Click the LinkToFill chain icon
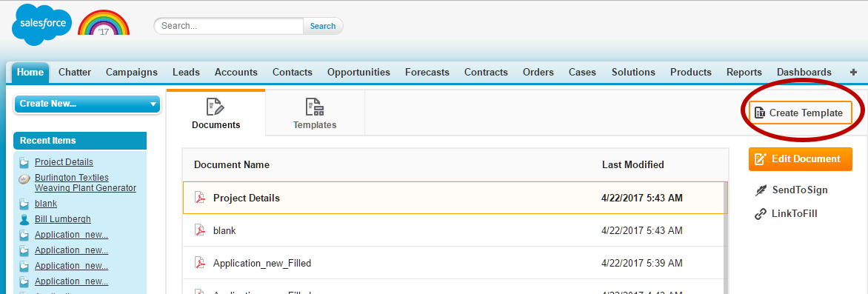The height and width of the screenshot is (294, 868). [761, 214]
